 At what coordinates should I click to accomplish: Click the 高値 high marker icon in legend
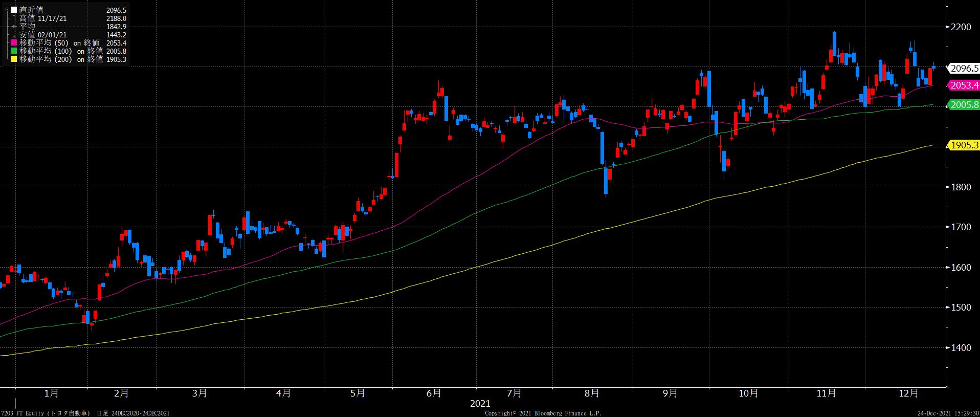(x=13, y=18)
